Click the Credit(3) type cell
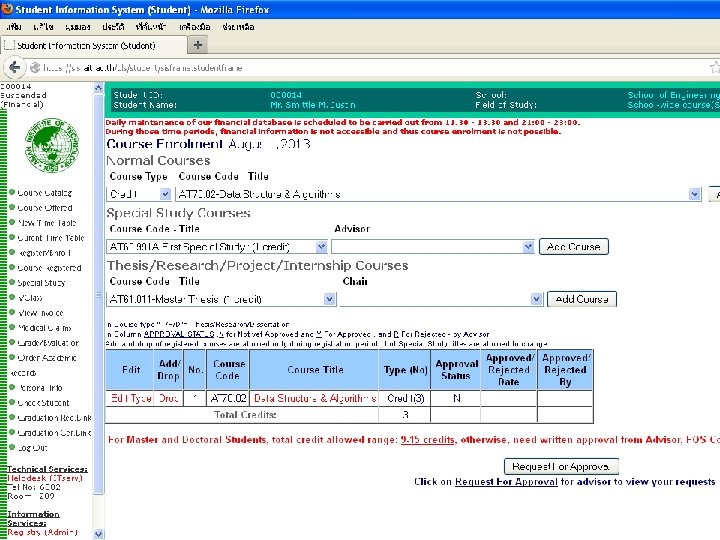720x540 pixels. 405,398
